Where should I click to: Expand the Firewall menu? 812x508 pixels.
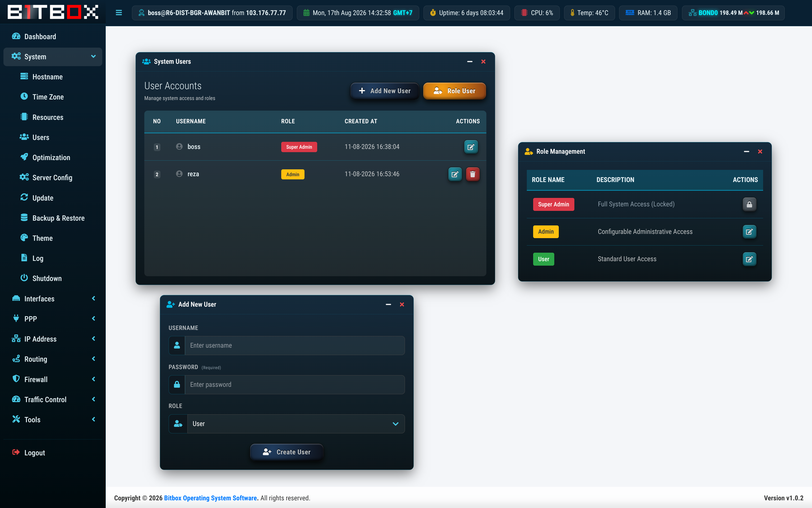[x=53, y=379]
